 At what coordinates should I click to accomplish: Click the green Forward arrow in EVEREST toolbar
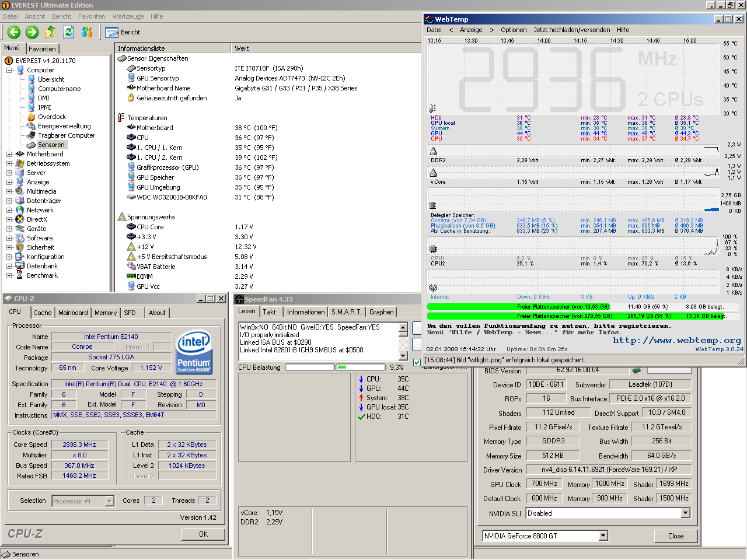point(32,32)
